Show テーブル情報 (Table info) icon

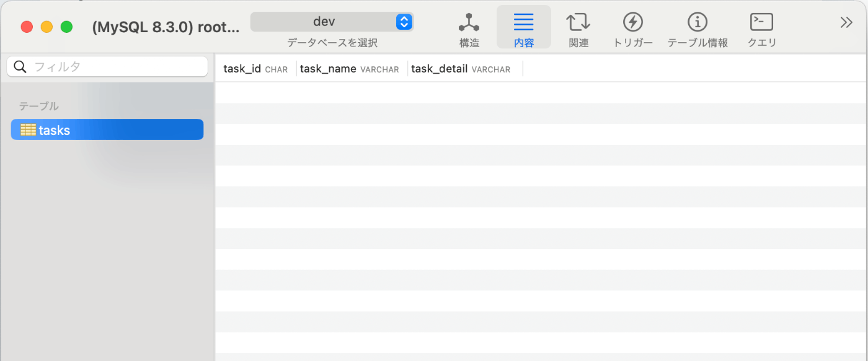697,22
